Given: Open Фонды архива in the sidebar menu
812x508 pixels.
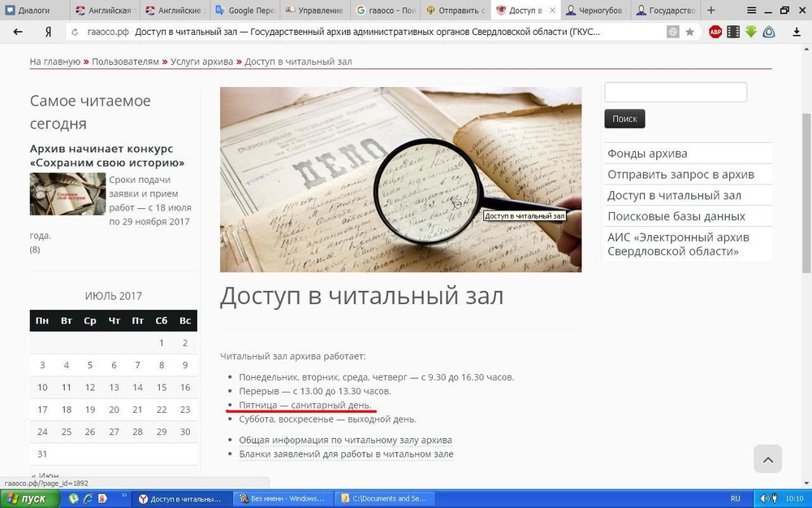Looking at the screenshot, I should click(647, 154).
